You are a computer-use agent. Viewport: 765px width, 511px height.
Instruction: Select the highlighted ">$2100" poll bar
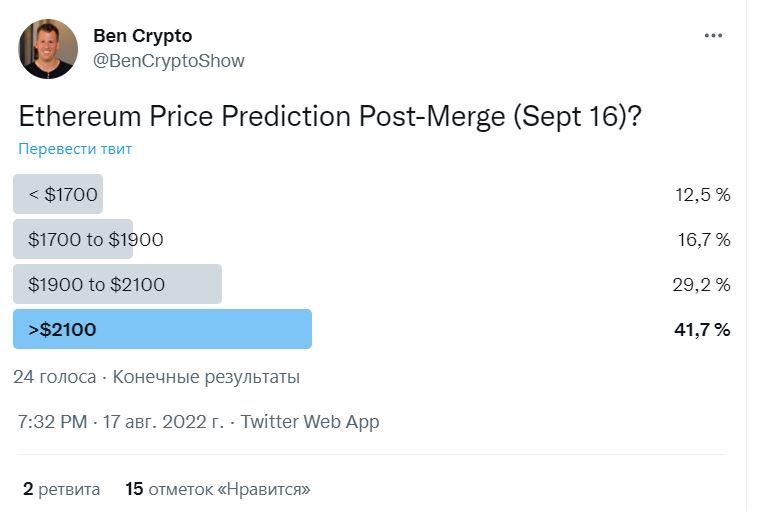162,329
